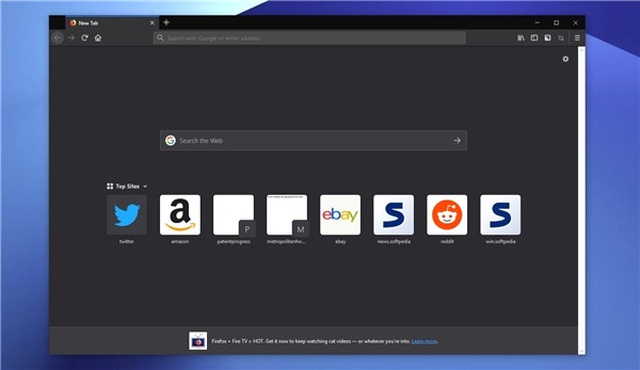The height and width of the screenshot is (370, 640).
Task: Open the reddit top site tile
Action: click(x=447, y=215)
